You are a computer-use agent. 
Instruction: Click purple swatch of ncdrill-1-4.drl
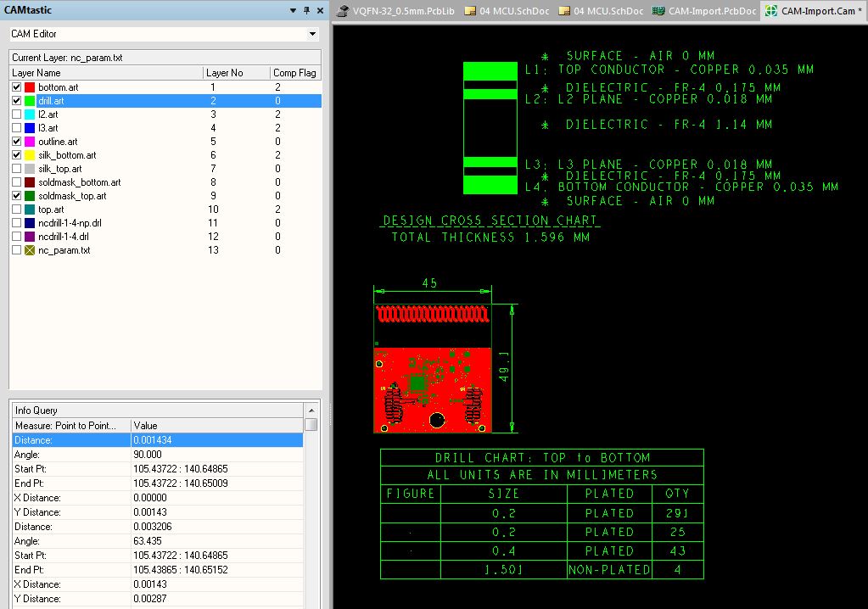pyautogui.click(x=30, y=236)
